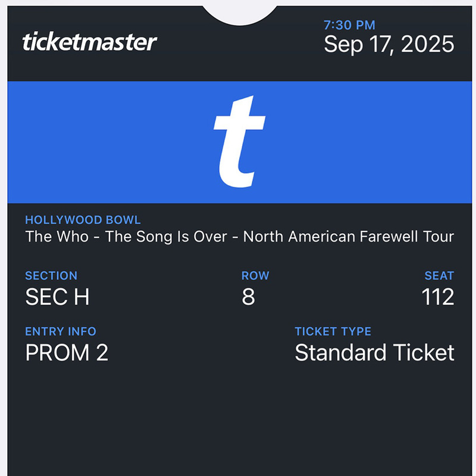Tap the empty dark area below ticket details

[238, 422]
